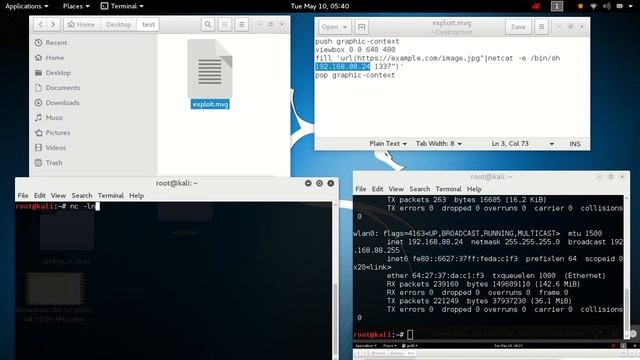Open gedit hamburger menu
The height and width of the screenshot is (360, 640).
click(541, 27)
